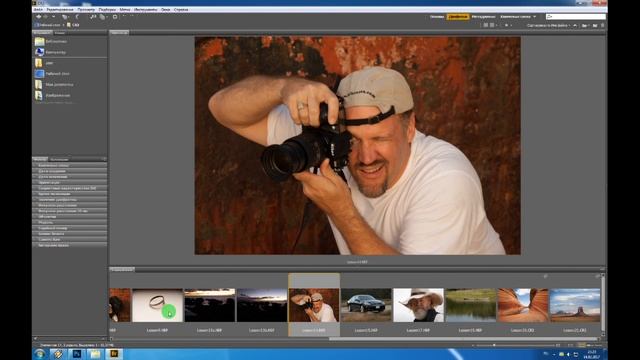Open the Инструменты menu

[145, 9]
